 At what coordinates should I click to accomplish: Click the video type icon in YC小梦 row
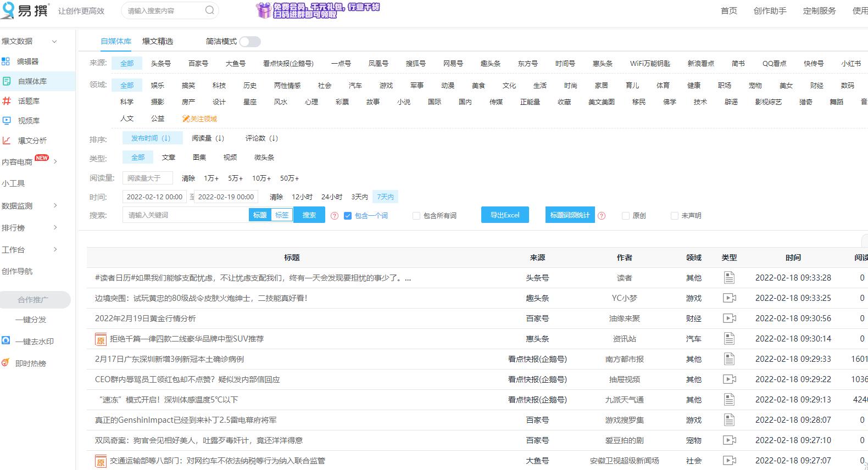click(x=729, y=298)
